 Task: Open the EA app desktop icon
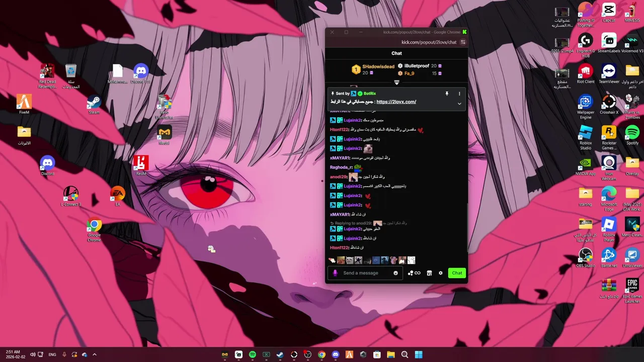click(117, 197)
